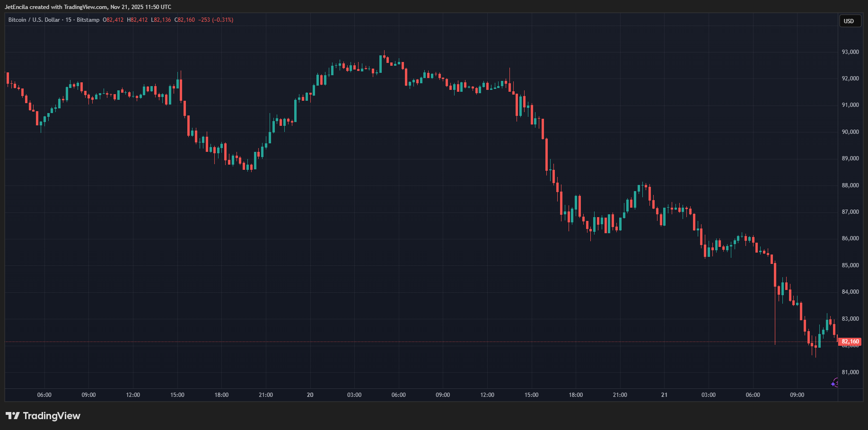
Task: Click the TradingView logo icon at bottom left
Action: [13, 416]
